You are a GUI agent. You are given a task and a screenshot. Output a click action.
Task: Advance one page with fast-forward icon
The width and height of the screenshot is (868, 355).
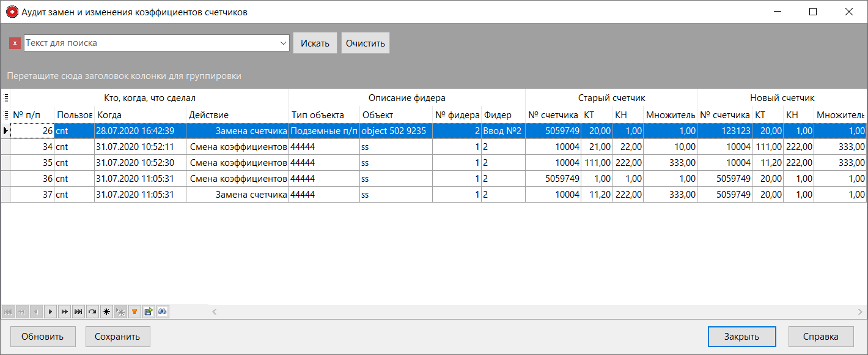pos(64,312)
